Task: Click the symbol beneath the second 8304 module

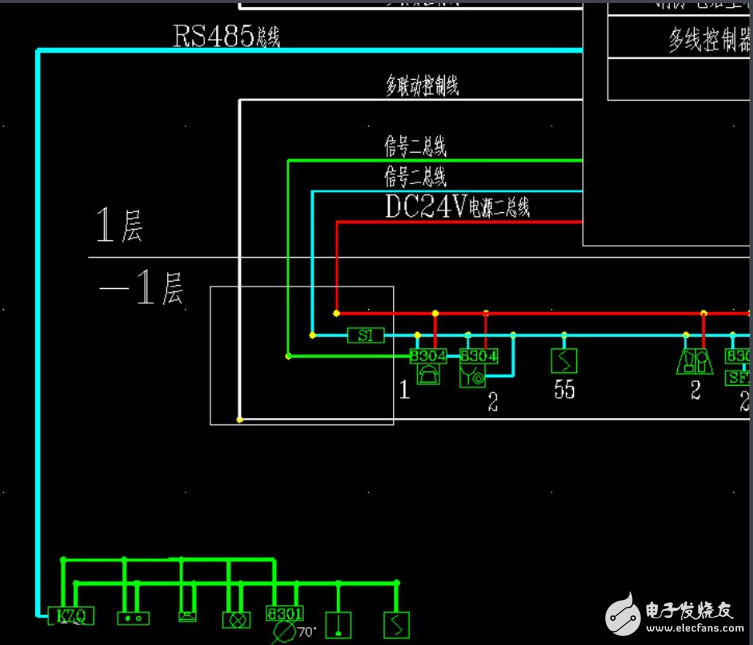Action: [x=471, y=376]
